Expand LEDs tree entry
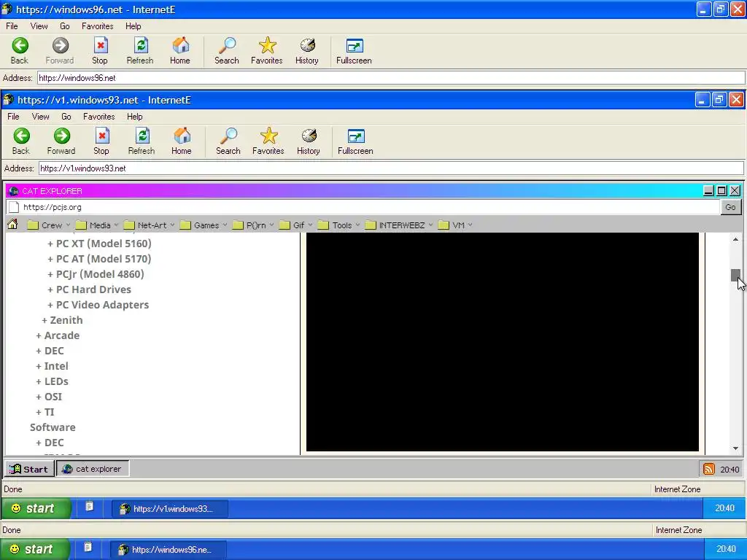This screenshot has height=560, width=747. [53, 381]
